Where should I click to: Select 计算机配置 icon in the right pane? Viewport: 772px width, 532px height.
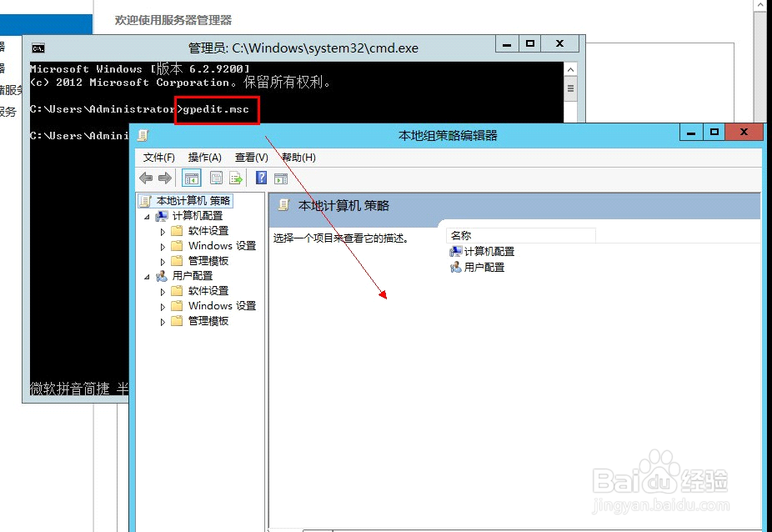(457, 250)
